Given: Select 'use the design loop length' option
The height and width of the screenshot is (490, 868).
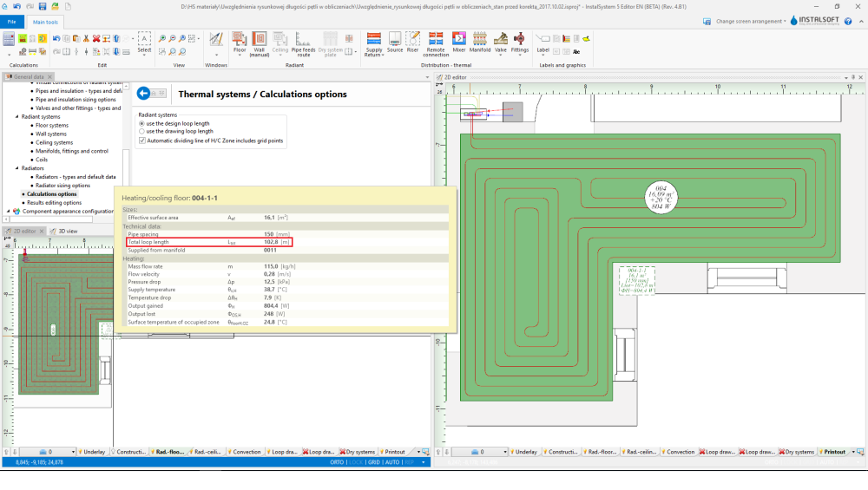Looking at the screenshot, I should 141,123.
